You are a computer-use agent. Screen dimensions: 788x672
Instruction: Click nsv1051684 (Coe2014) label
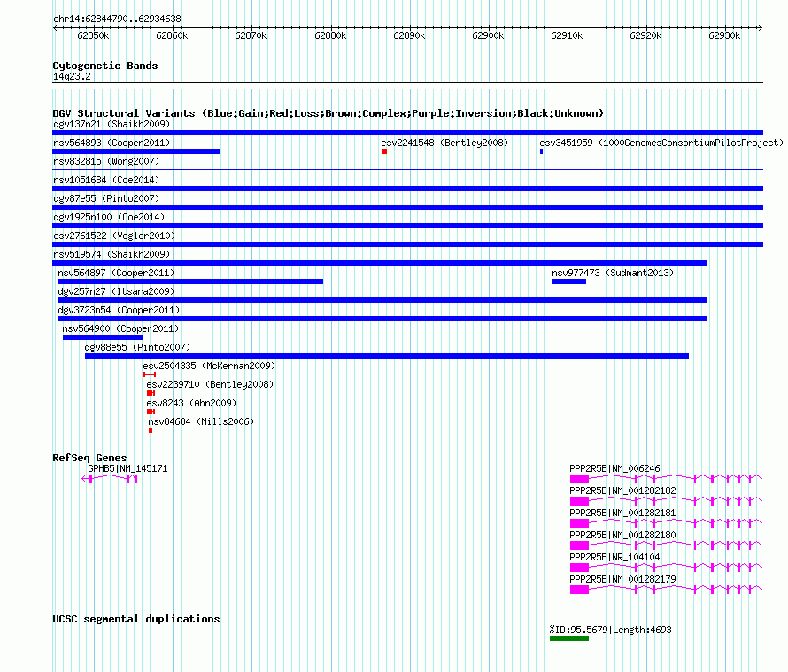pyautogui.click(x=106, y=180)
